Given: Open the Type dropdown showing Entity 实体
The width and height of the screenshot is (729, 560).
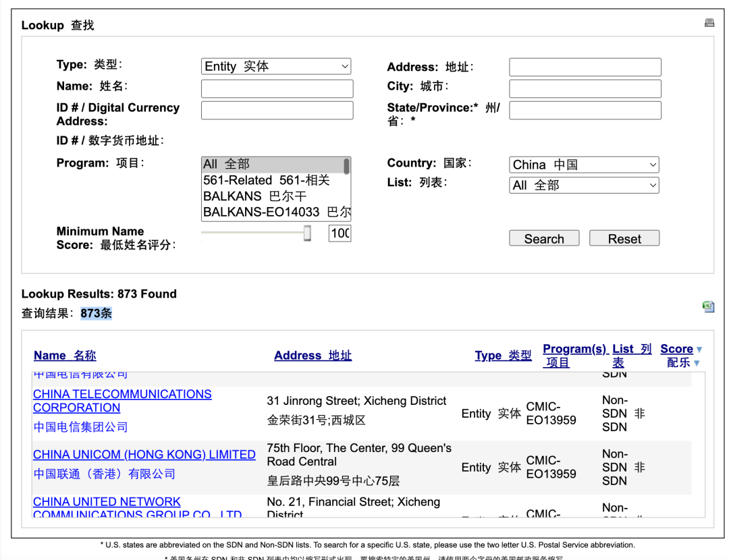Looking at the screenshot, I should pyautogui.click(x=276, y=66).
